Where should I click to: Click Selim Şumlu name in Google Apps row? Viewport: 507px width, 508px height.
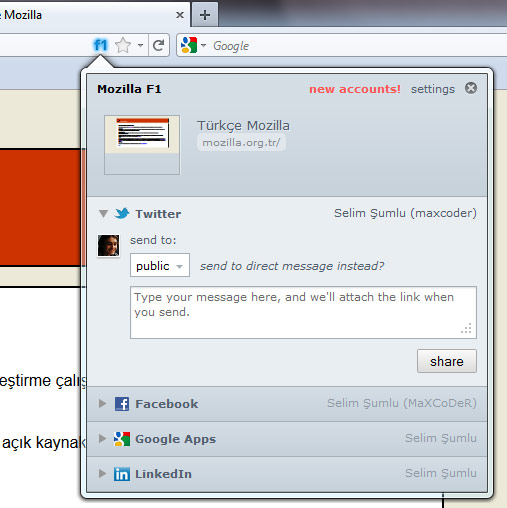pos(441,438)
